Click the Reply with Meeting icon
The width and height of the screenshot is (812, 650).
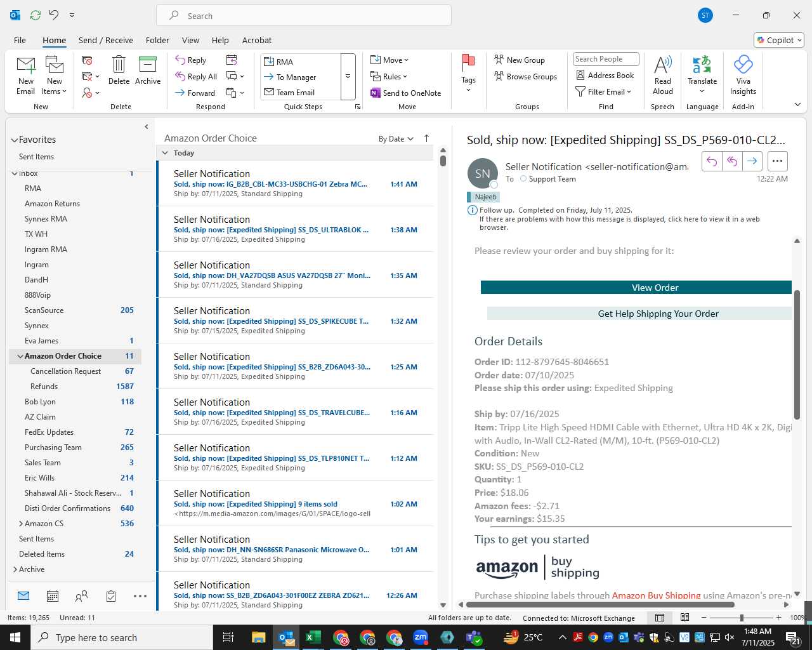(232, 60)
